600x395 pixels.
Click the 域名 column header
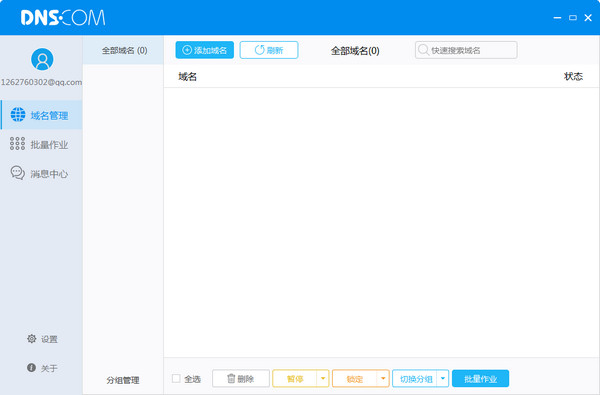click(x=188, y=77)
